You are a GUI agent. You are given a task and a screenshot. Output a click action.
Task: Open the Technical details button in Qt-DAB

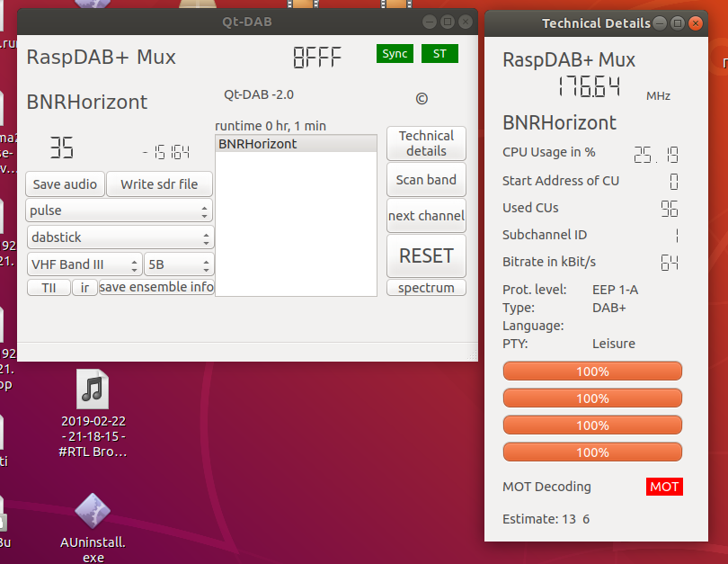(x=426, y=143)
